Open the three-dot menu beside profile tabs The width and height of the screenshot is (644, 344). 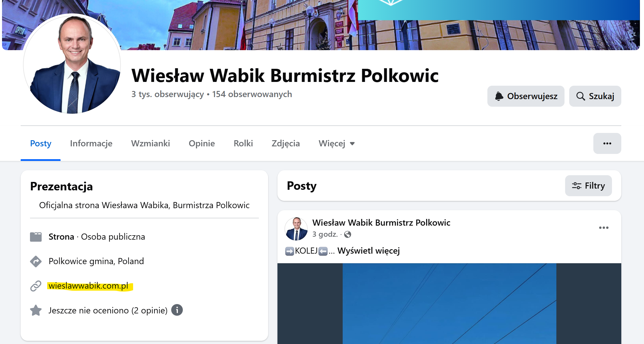[x=607, y=143]
